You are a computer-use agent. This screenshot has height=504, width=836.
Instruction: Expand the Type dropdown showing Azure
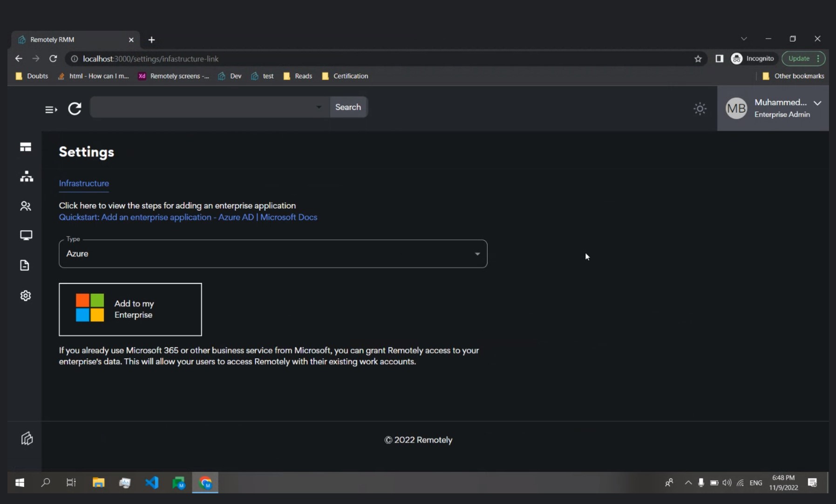(273, 254)
